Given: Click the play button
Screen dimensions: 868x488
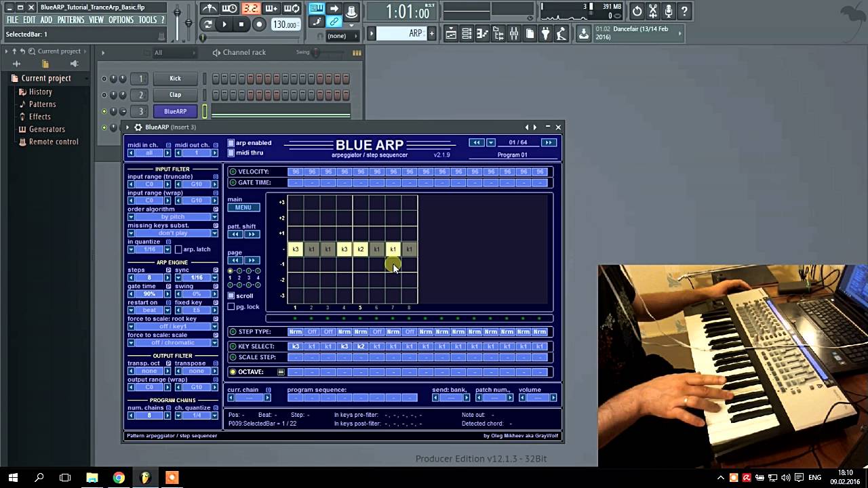Looking at the screenshot, I should [x=224, y=24].
